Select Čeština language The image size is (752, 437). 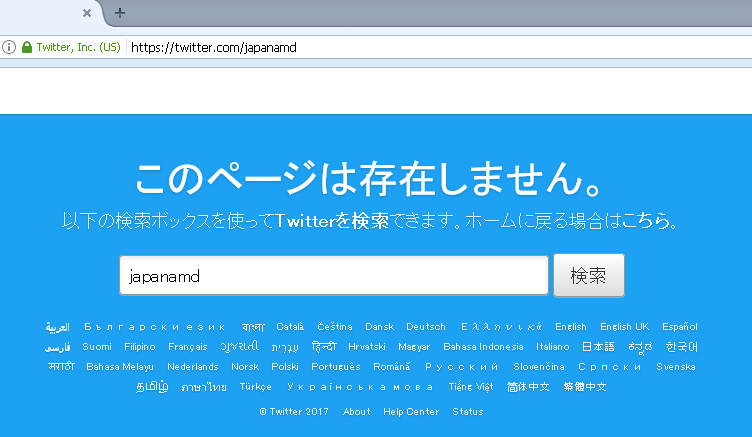click(335, 327)
